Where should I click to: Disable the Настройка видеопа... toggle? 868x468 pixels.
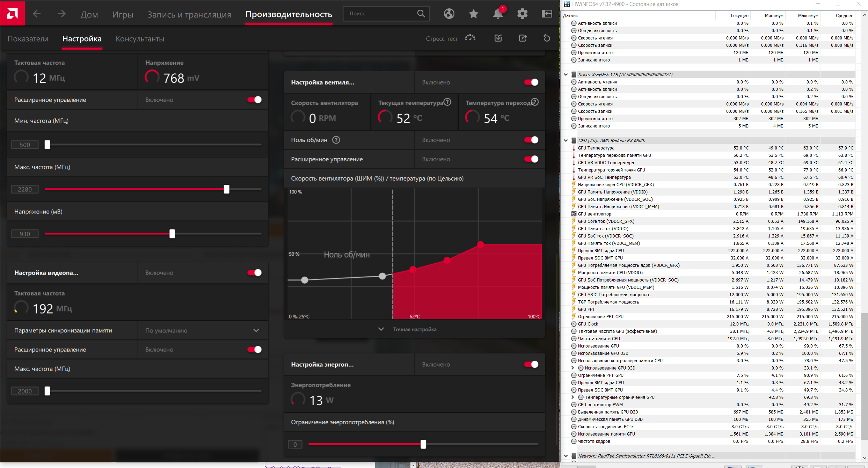click(254, 273)
